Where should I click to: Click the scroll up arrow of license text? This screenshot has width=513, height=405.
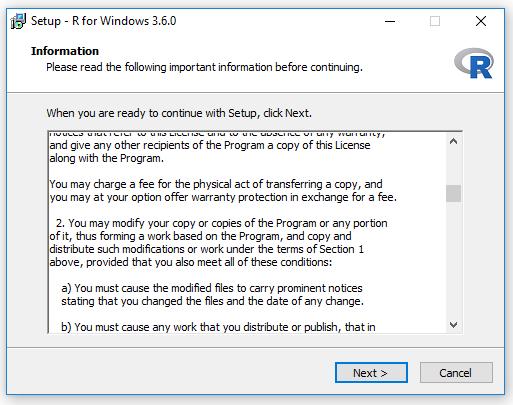click(453, 142)
